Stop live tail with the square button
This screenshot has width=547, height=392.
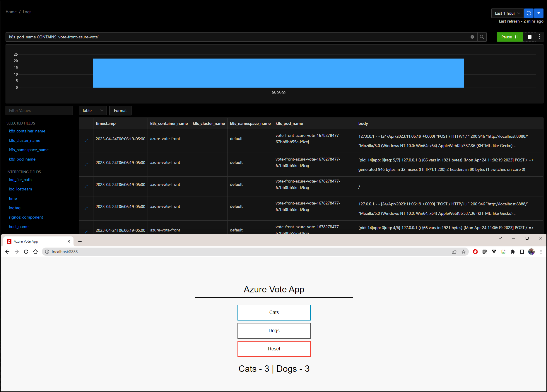click(x=529, y=37)
